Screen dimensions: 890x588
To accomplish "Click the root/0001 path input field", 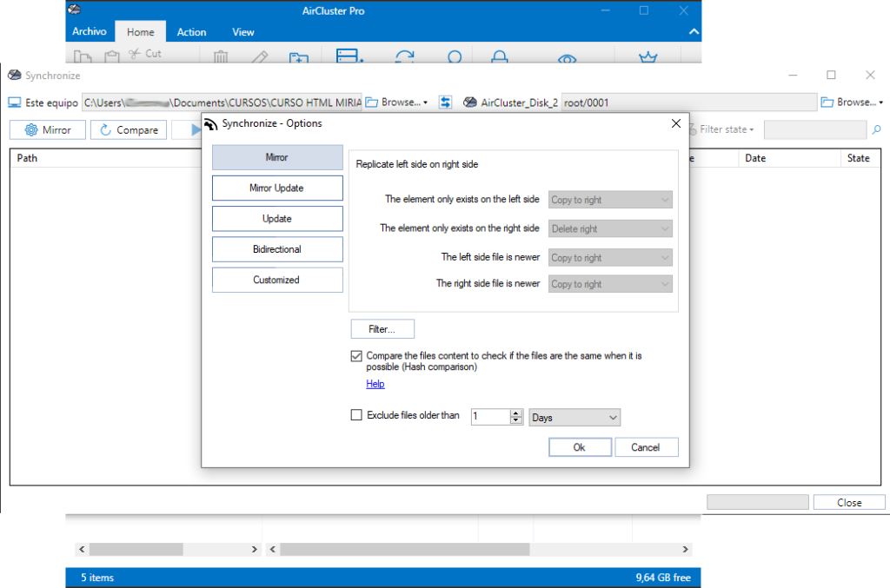I will point(687,102).
